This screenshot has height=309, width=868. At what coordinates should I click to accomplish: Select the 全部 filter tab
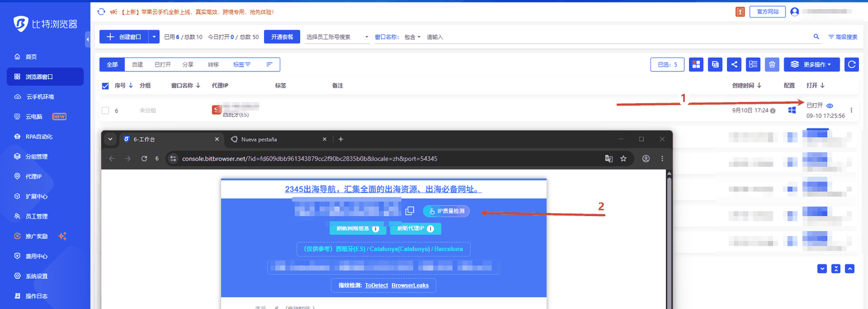coord(112,65)
